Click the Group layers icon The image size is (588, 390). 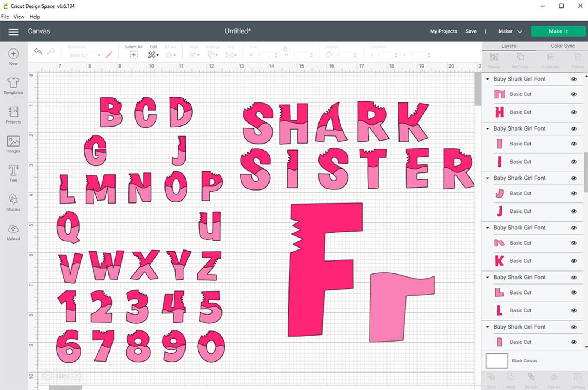coord(494,57)
